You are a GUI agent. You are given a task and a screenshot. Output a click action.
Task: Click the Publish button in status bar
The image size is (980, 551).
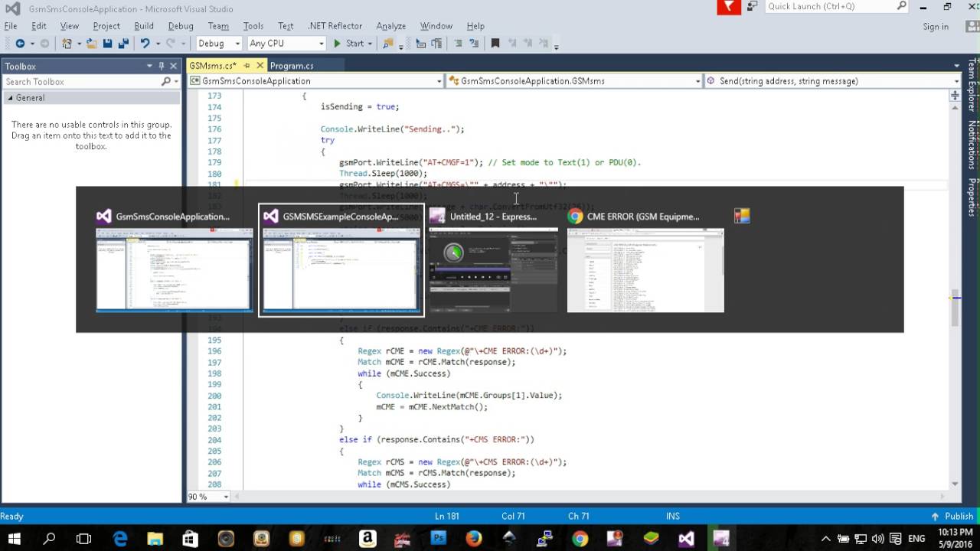point(952,517)
